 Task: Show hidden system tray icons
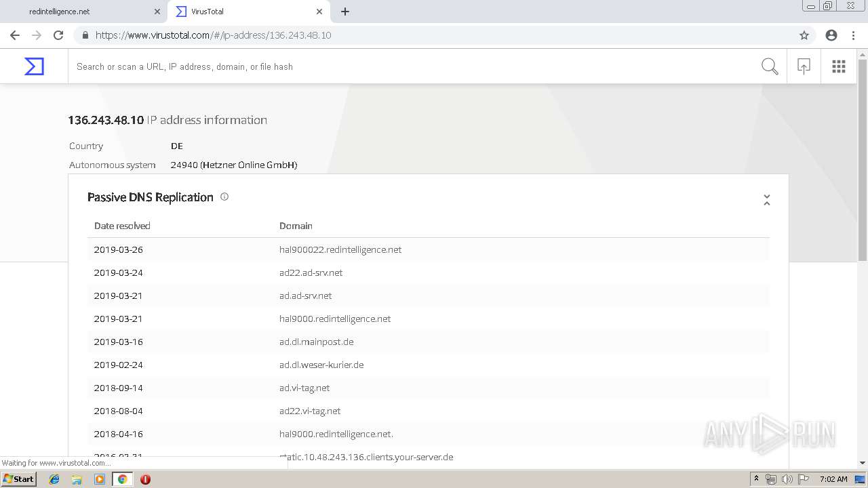756,479
